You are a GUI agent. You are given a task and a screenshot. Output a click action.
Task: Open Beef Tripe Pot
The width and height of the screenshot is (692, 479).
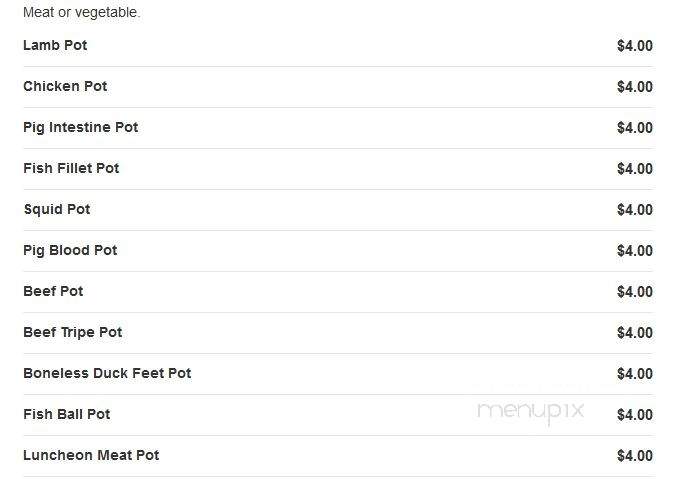coord(72,332)
